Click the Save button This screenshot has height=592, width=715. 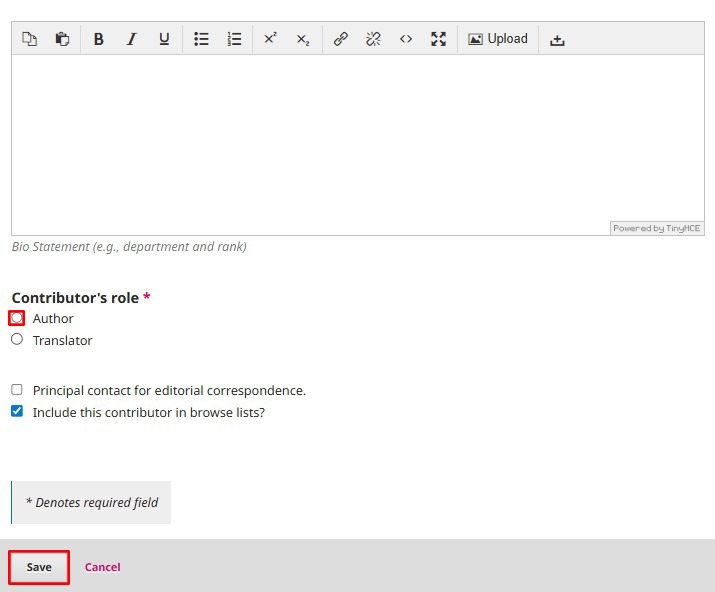click(39, 567)
